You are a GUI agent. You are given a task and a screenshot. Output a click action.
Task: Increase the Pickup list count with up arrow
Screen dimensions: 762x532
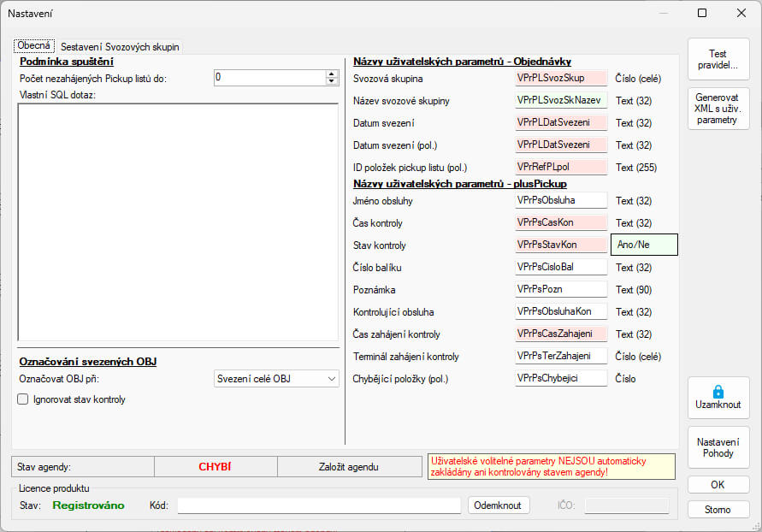tap(332, 74)
